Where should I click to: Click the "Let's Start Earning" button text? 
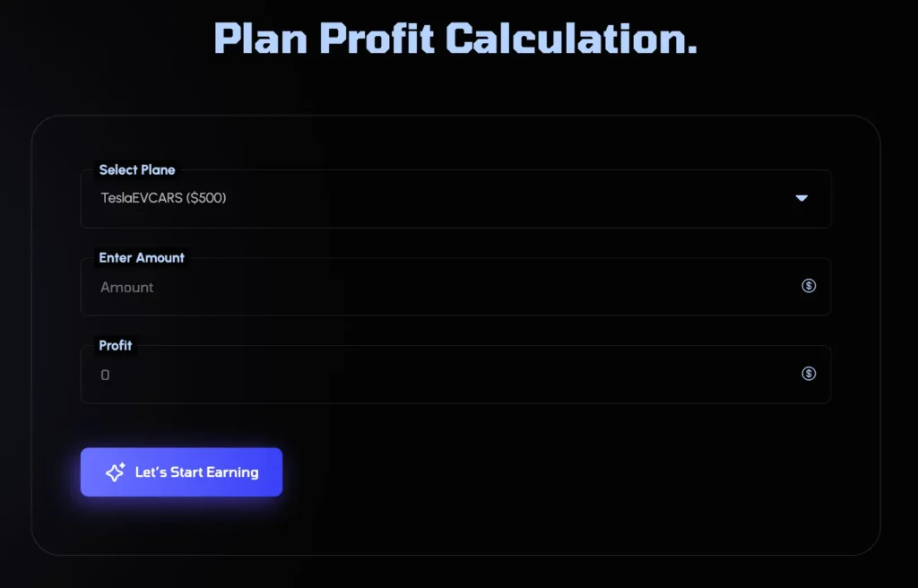[196, 472]
